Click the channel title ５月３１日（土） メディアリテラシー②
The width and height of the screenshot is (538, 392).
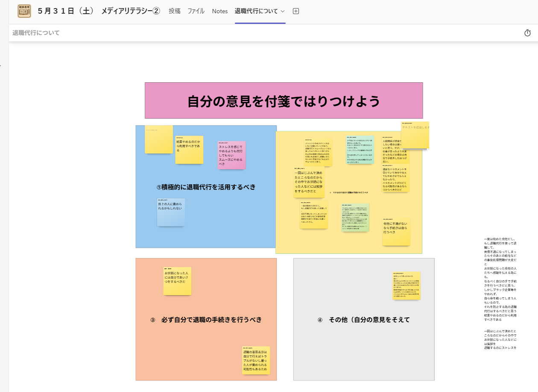tap(99, 12)
